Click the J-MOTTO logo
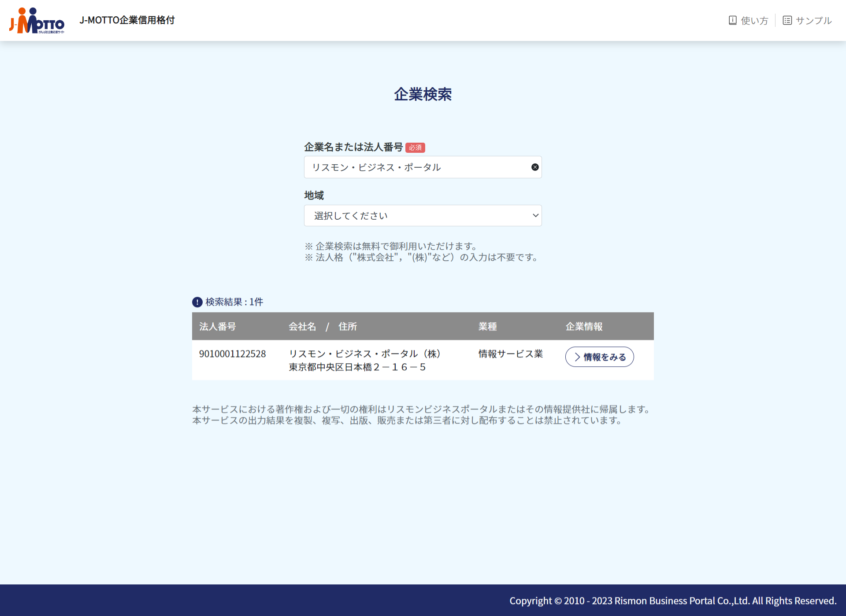The height and width of the screenshot is (616, 846). [x=37, y=20]
